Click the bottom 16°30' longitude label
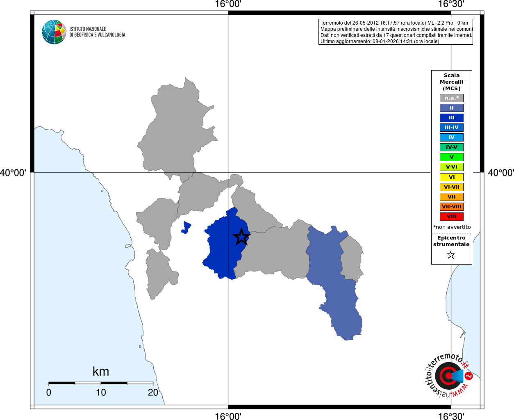Image resolution: width=514 pixels, height=420 pixels. click(x=451, y=416)
